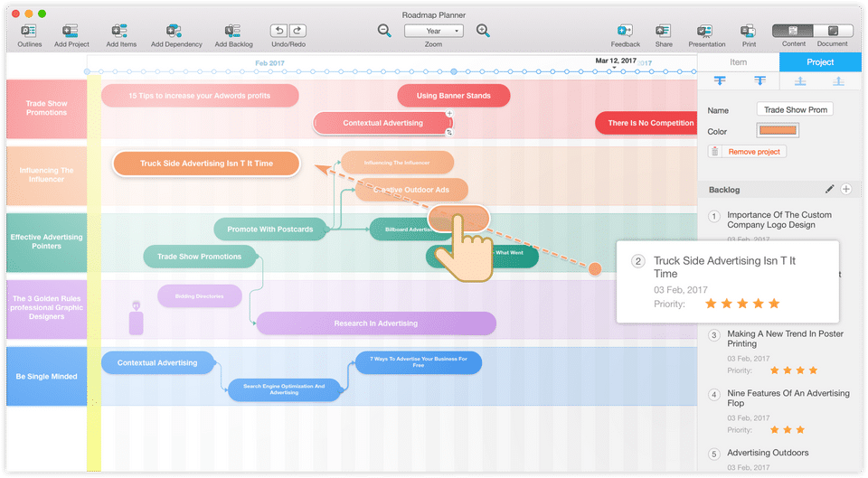The width and height of the screenshot is (868, 478).
Task: Open the project Color swatch
Action: [778, 130]
